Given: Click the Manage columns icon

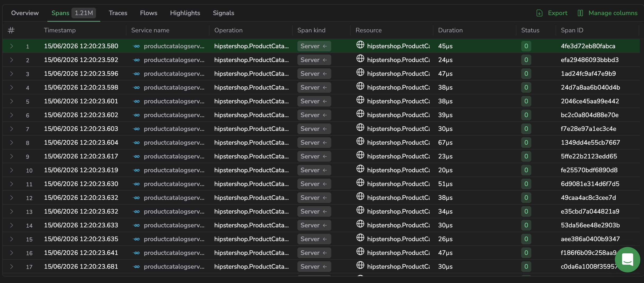Looking at the screenshot, I should 580,13.
